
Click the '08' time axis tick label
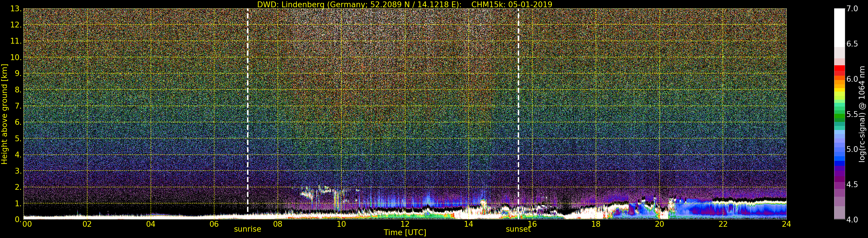(278, 224)
